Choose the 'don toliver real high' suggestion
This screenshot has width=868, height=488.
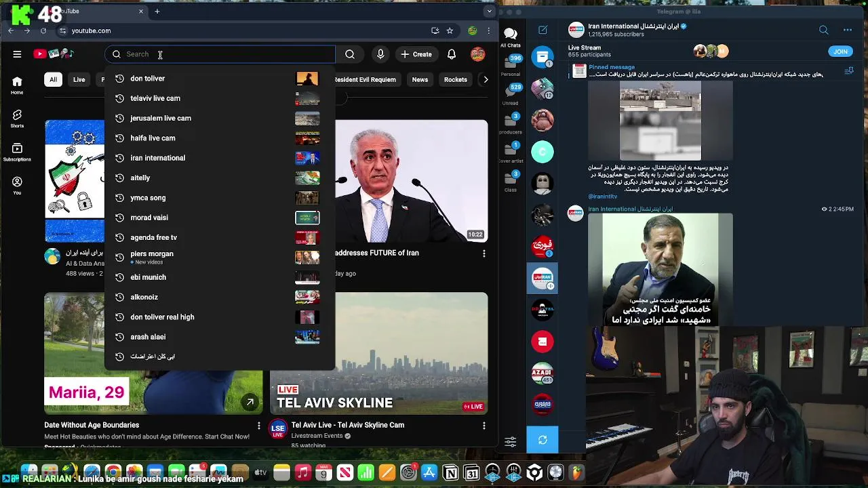220,317
